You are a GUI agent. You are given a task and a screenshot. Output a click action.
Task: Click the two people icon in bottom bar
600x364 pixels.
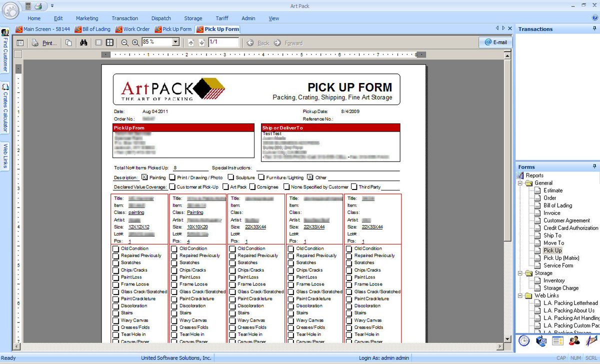point(574,341)
